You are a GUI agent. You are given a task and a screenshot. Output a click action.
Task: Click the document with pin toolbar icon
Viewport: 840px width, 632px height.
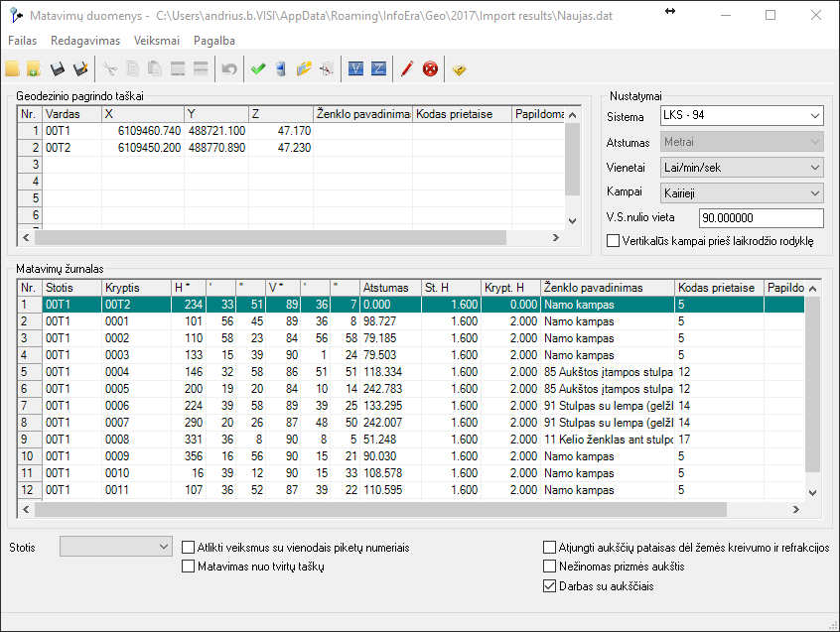click(327, 69)
